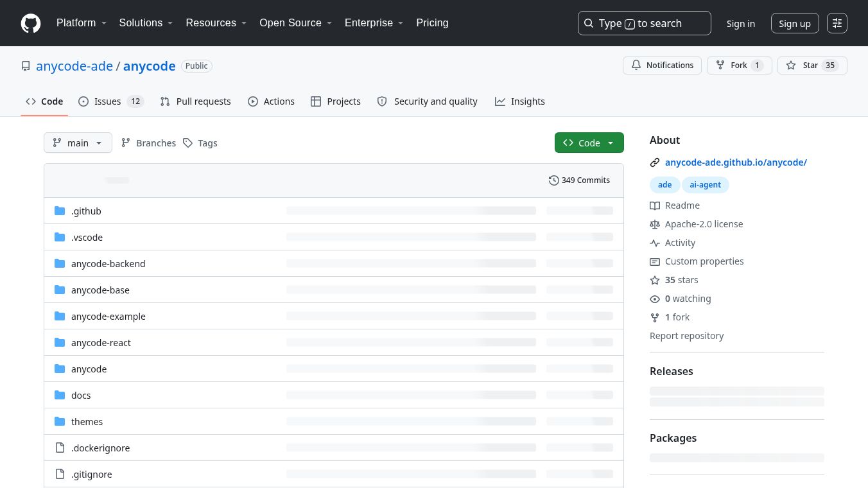Open the appearance settings icon button
Viewport: 868px width, 488px height.
837,23
